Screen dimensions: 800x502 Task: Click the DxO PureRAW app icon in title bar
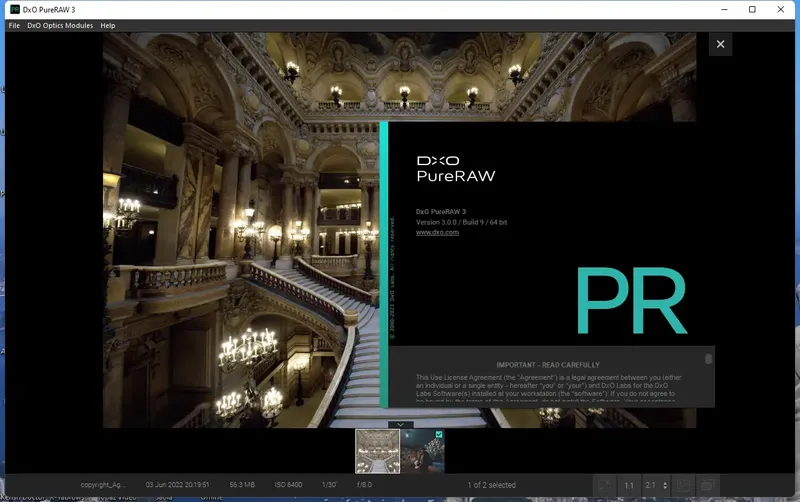(x=15, y=9)
